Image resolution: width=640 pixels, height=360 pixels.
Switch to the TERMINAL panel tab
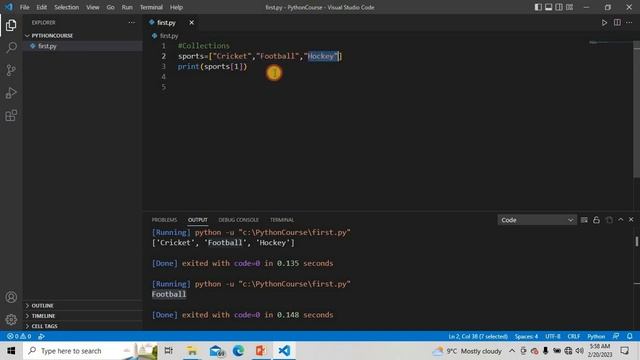tap(282, 220)
